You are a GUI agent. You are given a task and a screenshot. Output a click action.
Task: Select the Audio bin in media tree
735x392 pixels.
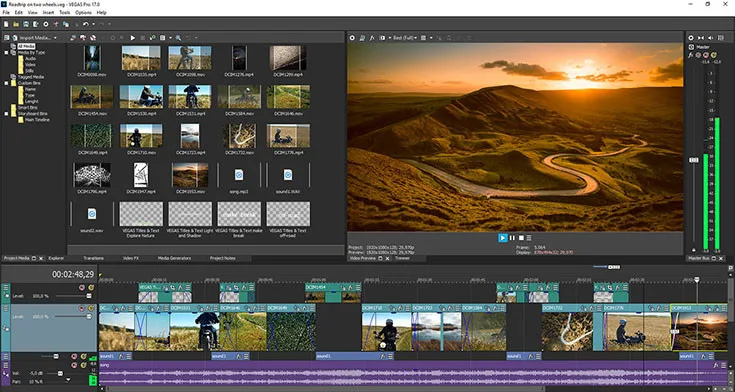tap(30, 59)
